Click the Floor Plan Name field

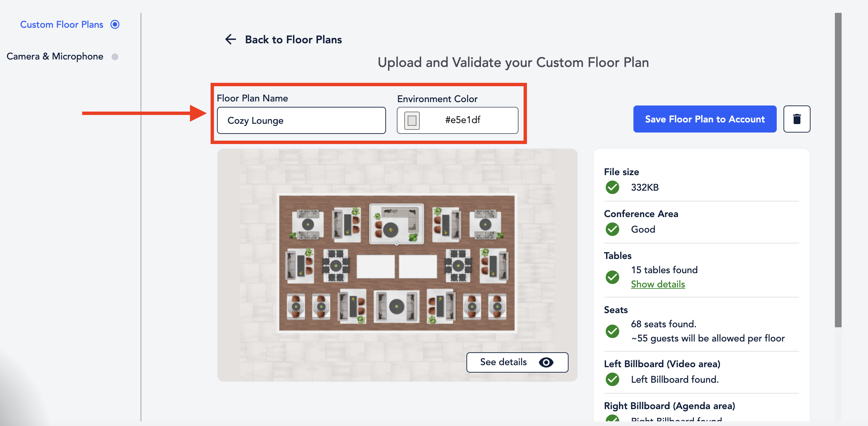click(301, 120)
